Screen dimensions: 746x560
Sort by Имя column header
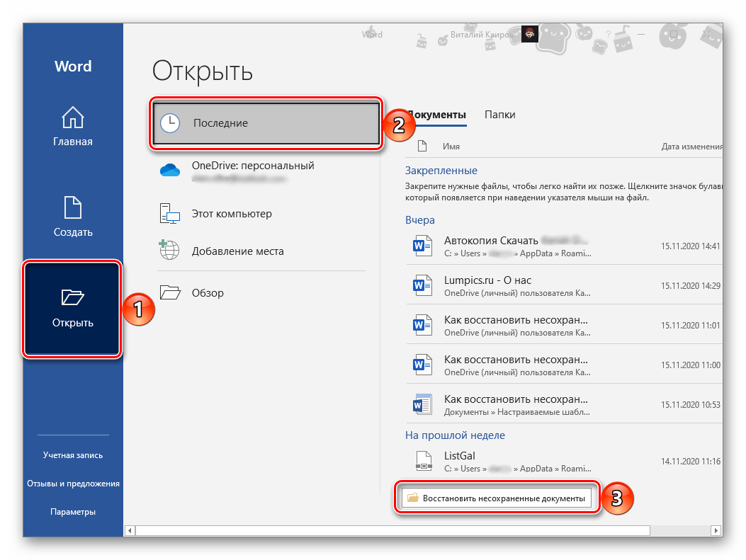pyautogui.click(x=451, y=147)
